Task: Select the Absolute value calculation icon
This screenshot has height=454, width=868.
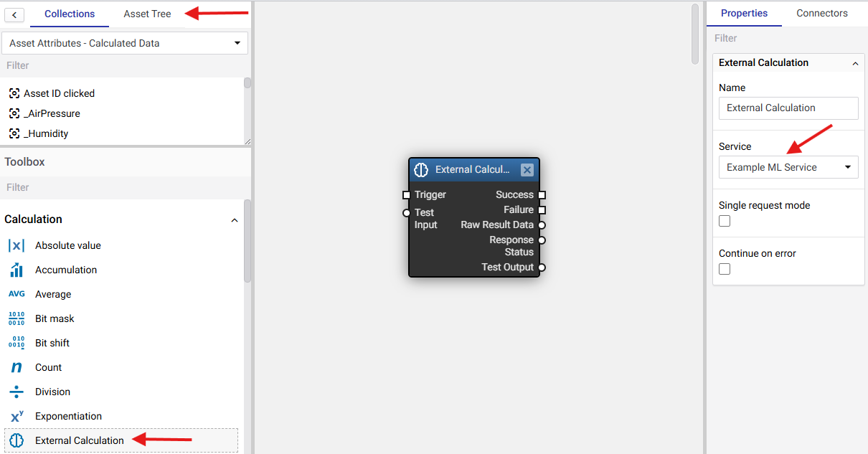Action: (16, 245)
